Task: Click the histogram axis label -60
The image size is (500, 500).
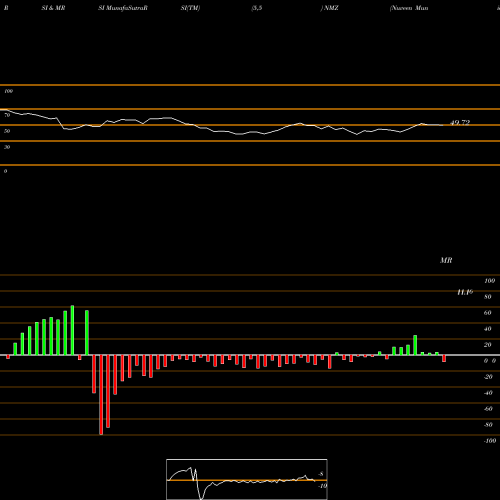Action: tap(488, 409)
